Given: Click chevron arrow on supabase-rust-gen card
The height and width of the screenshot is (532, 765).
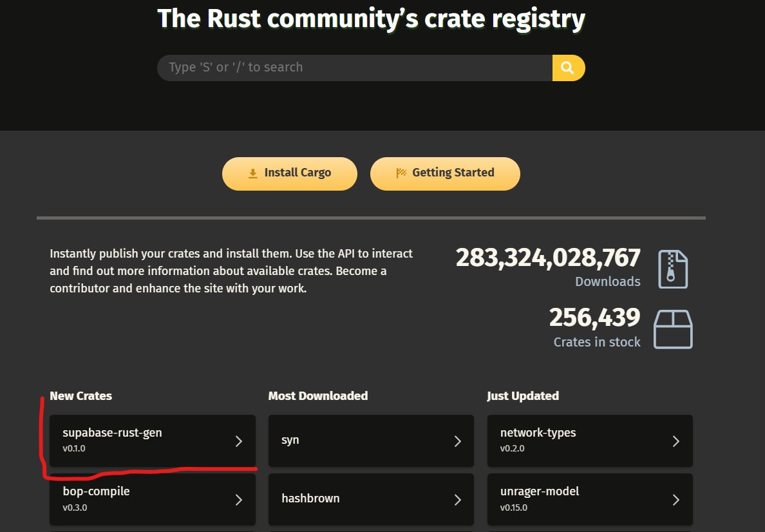Looking at the screenshot, I should point(238,441).
